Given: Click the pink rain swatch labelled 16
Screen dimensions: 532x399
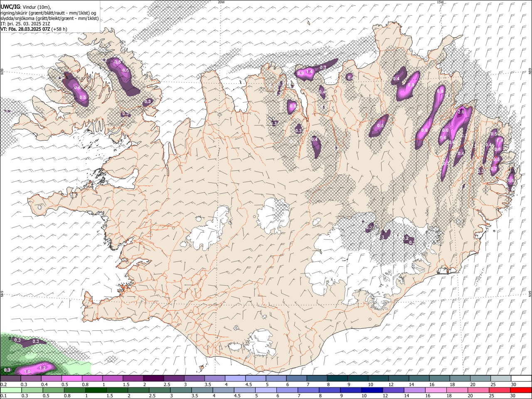Looking at the screenshot, I should 436,390.
